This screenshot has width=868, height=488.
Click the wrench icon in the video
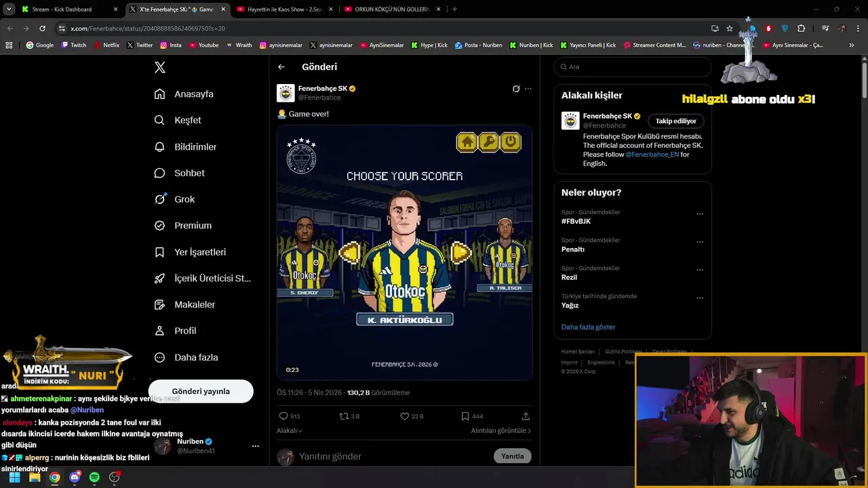(x=488, y=142)
